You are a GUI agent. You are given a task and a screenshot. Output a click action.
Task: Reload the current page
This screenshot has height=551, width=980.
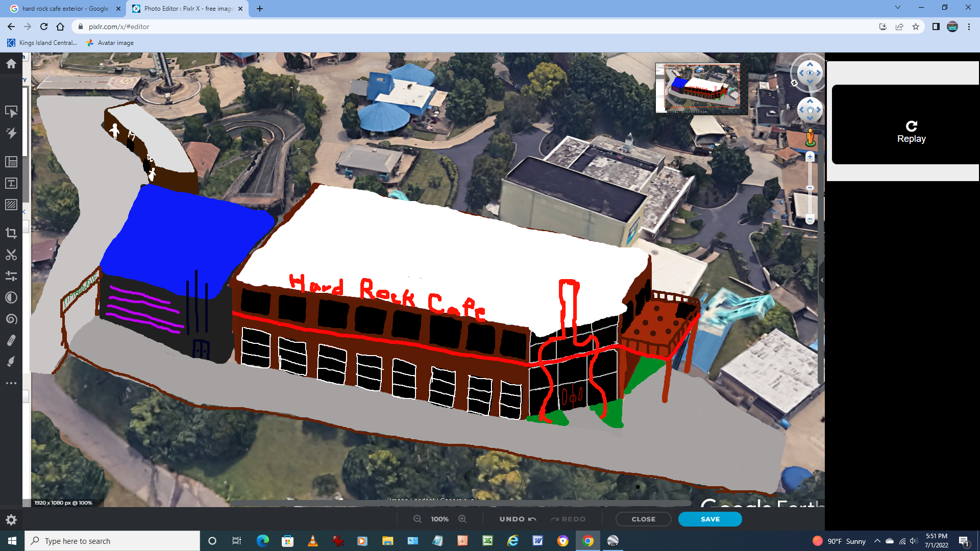point(44,27)
